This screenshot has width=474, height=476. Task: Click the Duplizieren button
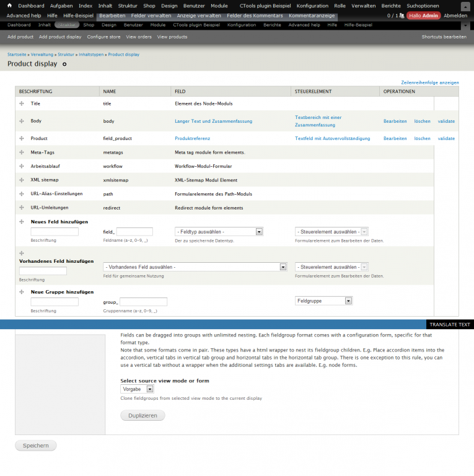143,415
